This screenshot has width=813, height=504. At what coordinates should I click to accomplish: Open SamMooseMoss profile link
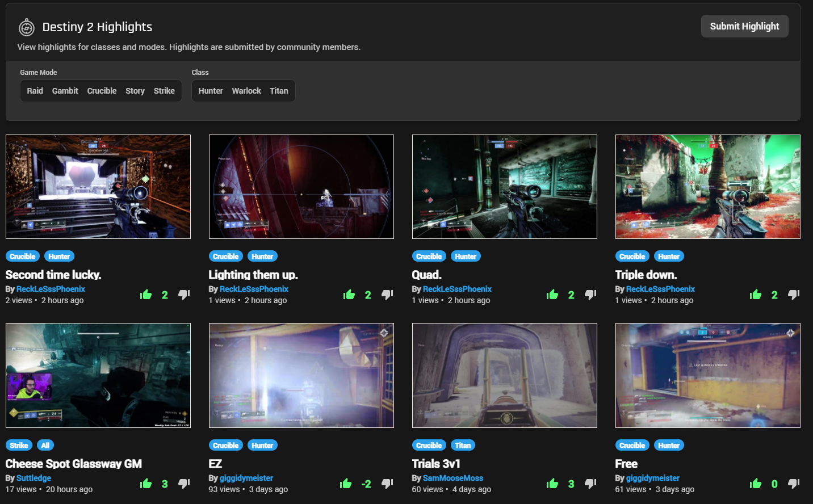(x=453, y=478)
